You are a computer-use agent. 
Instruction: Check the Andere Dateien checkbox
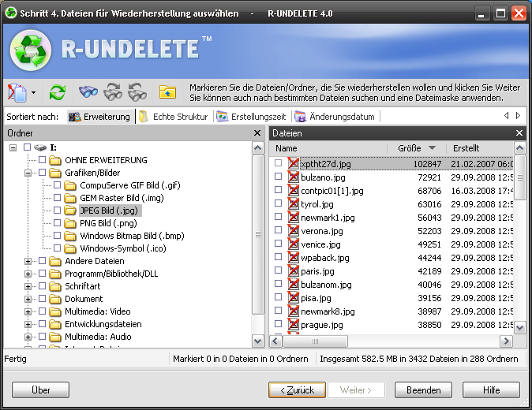tap(43, 260)
